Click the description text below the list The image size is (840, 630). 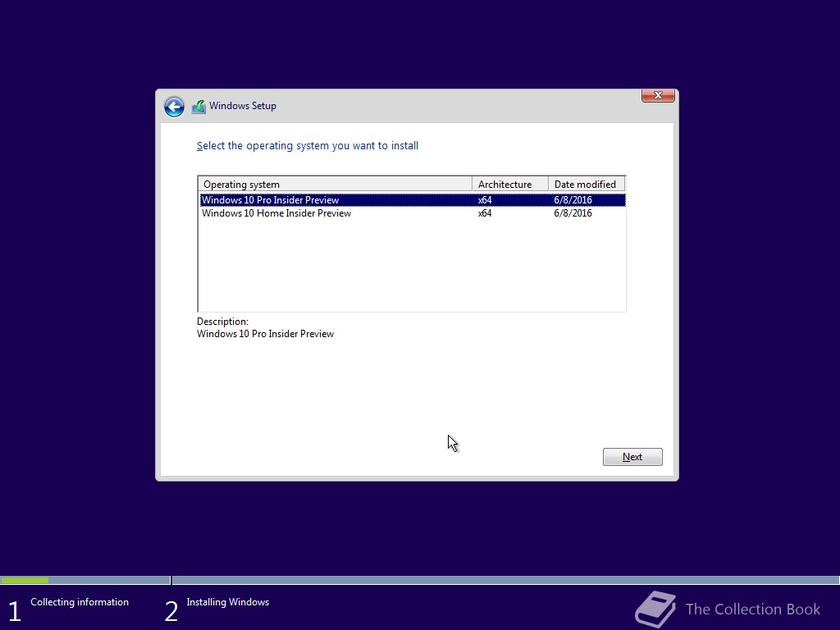pos(265,334)
